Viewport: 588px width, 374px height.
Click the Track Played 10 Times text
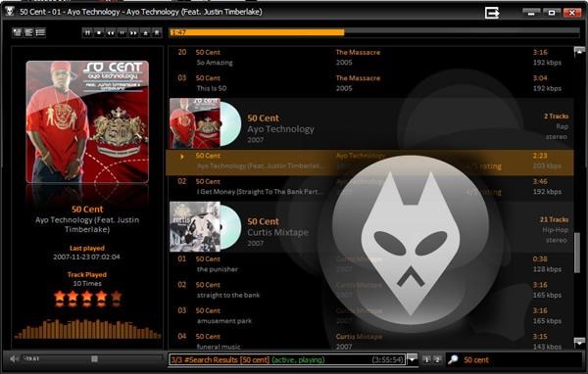click(x=87, y=279)
